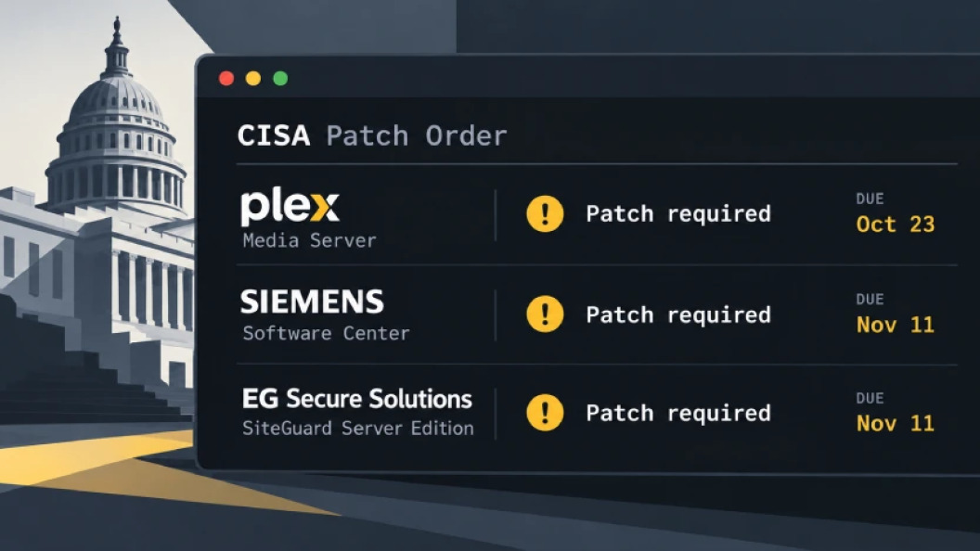The height and width of the screenshot is (551, 980).
Task: Click the Siemens logo
Action: click(312, 301)
